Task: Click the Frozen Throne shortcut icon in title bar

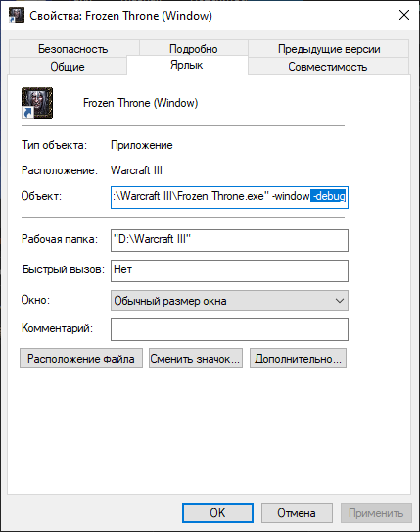Action: (x=17, y=16)
